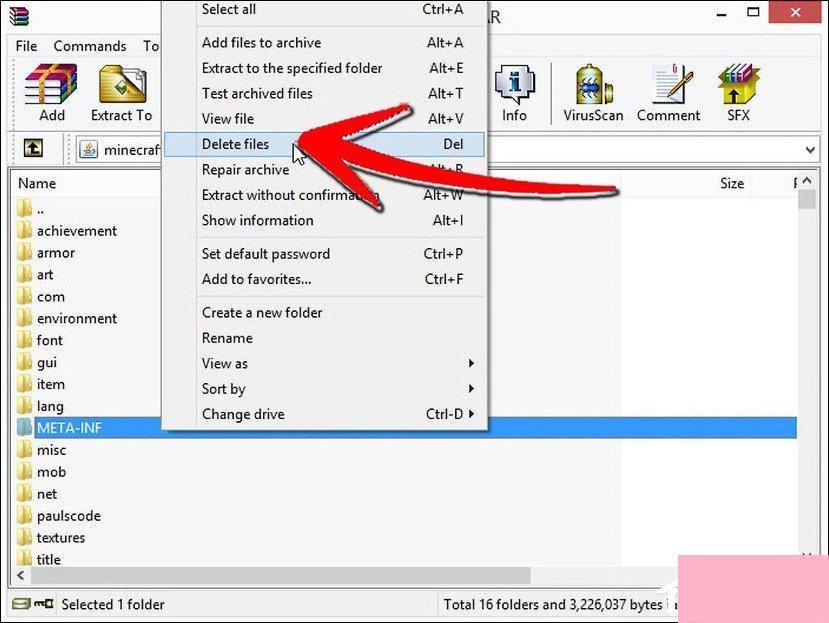Click the font folder icon
829x623 pixels.
pyautogui.click(x=24, y=340)
